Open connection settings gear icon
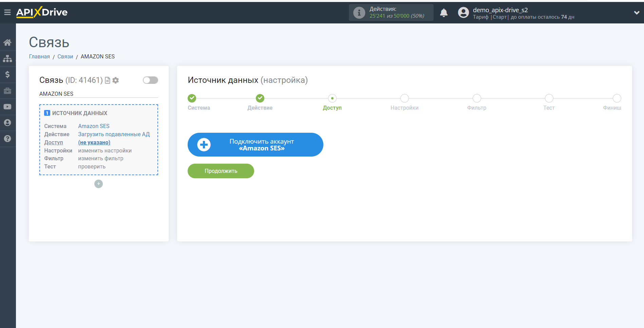 coord(116,80)
